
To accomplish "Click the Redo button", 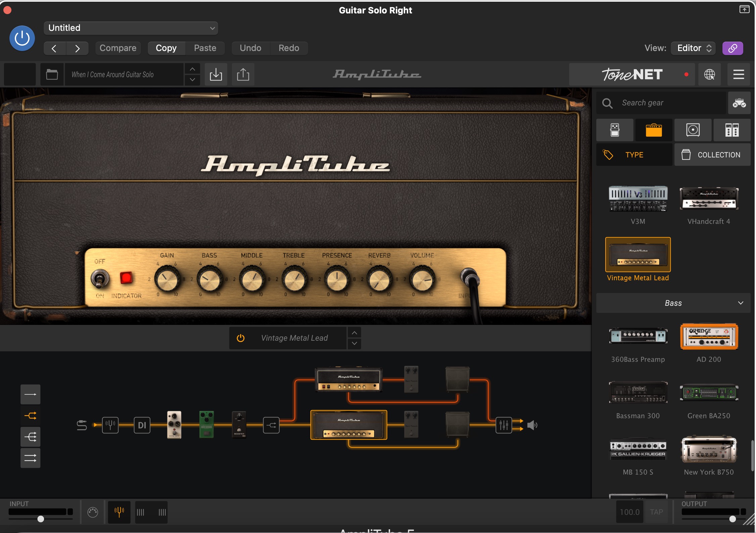I will click(289, 48).
